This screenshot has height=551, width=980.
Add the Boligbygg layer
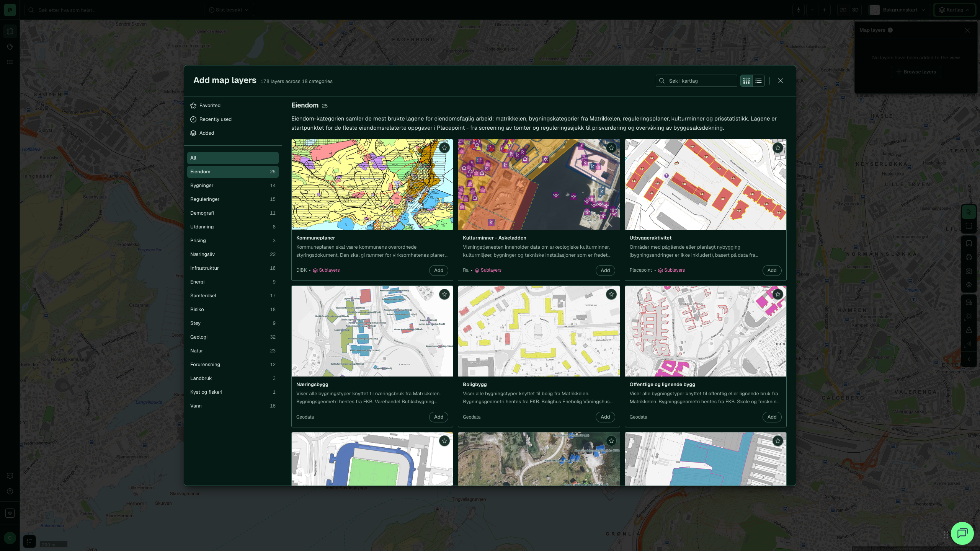point(605,417)
